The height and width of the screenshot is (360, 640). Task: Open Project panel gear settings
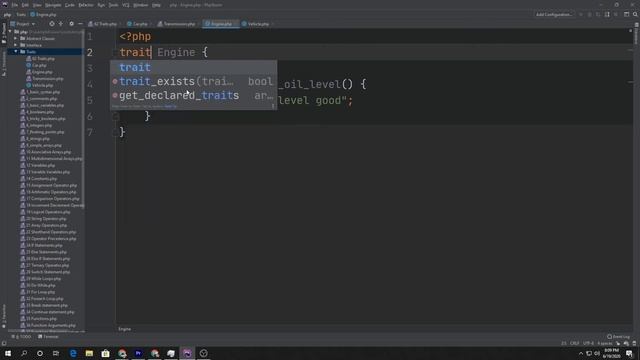tap(71, 24)
